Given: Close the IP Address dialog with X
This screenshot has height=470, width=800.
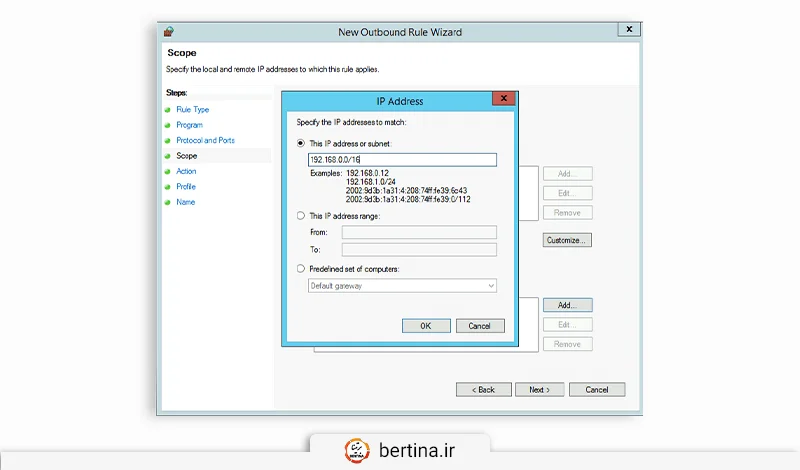Looking at the screenshot, I should tap(505, 100).
